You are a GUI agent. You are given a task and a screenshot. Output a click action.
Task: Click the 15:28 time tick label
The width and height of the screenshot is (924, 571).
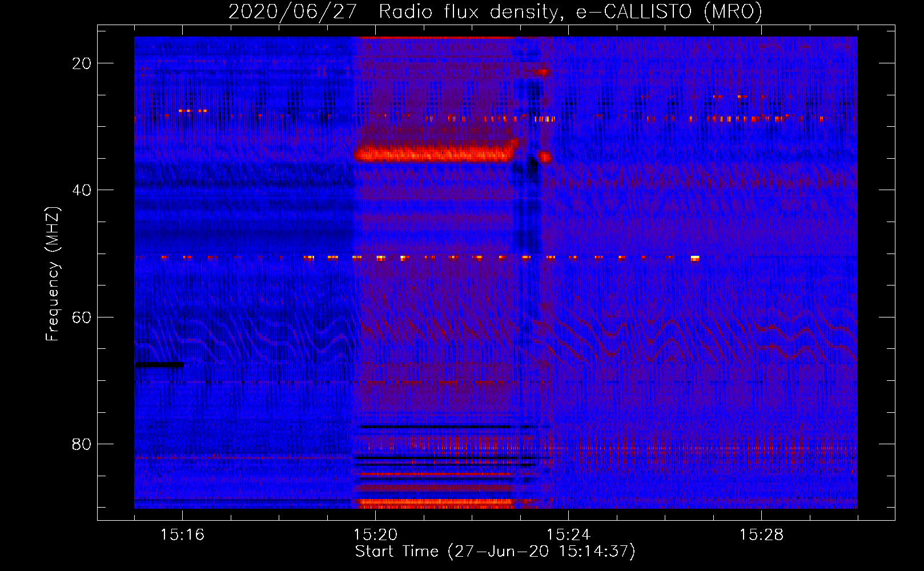[x=761, y=535]
